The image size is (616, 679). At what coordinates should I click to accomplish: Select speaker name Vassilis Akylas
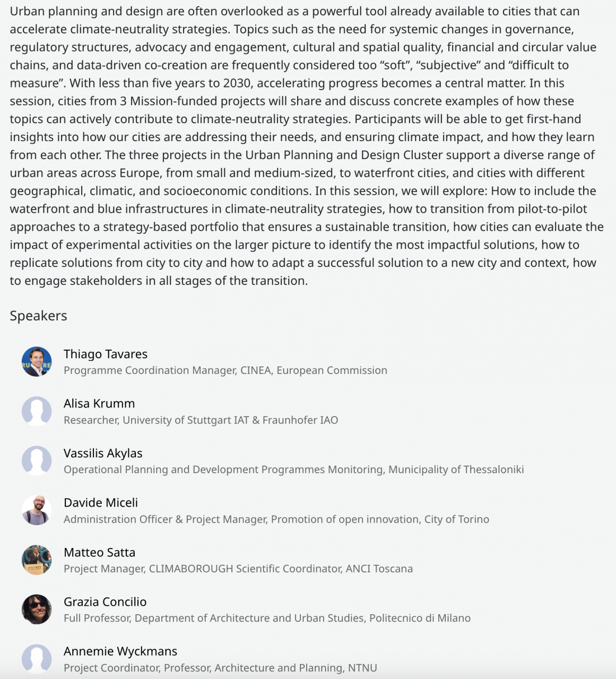pyautogui.click(x=103, y=453)
